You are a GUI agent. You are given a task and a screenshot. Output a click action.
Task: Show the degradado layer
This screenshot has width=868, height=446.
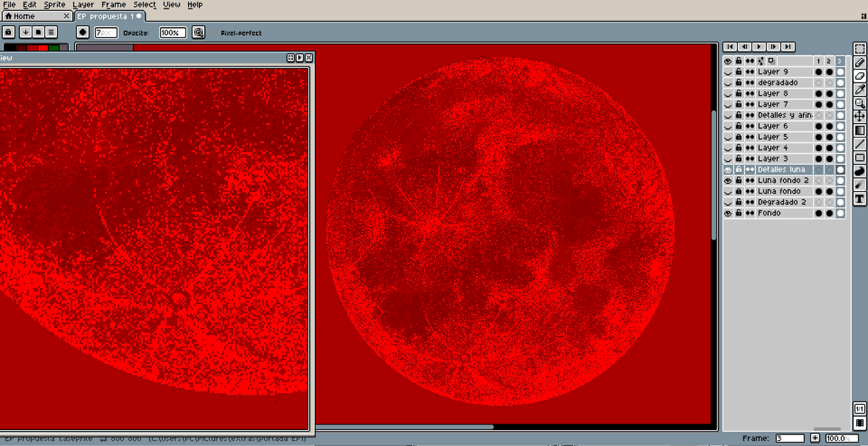click(x=728, y=83)
